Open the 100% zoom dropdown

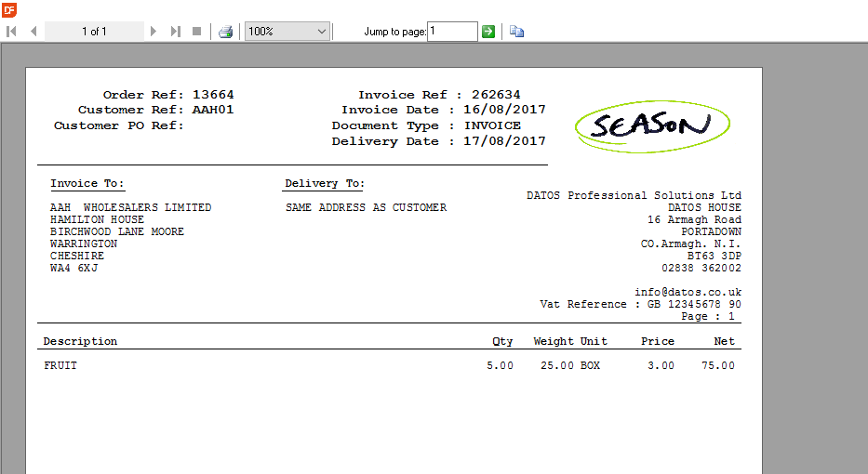[287, 32]
